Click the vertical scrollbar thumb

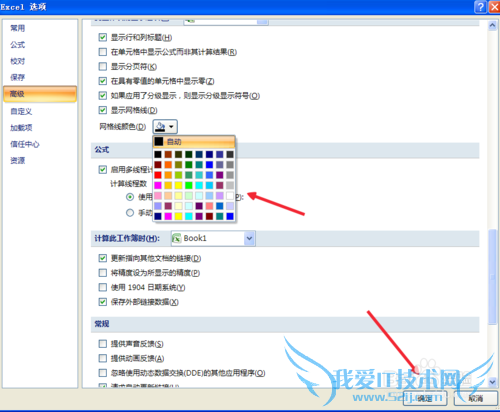[492, 277]
